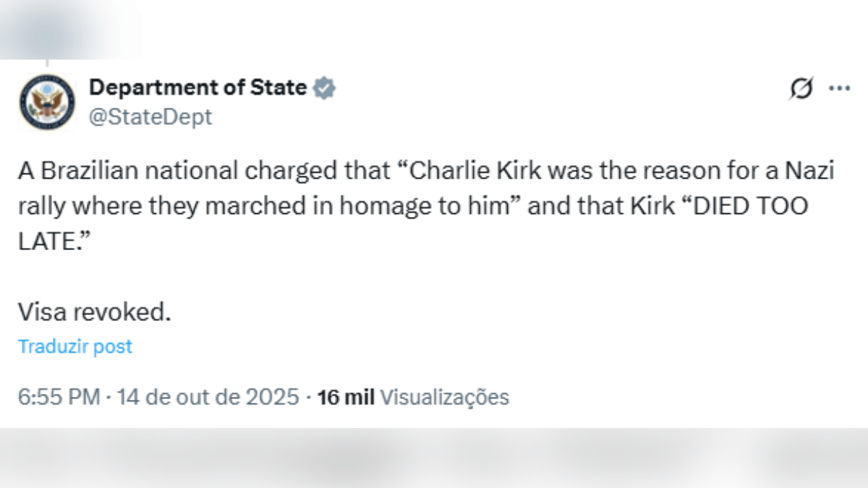Click the 16 mil view count
Viewport: 868px width, 488px height.
pos(346,397)
